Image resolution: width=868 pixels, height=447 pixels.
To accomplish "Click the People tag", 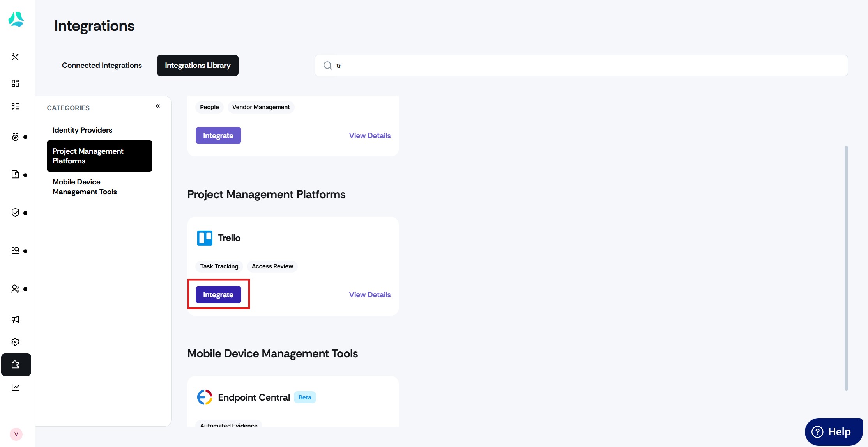I will (209, 107).
